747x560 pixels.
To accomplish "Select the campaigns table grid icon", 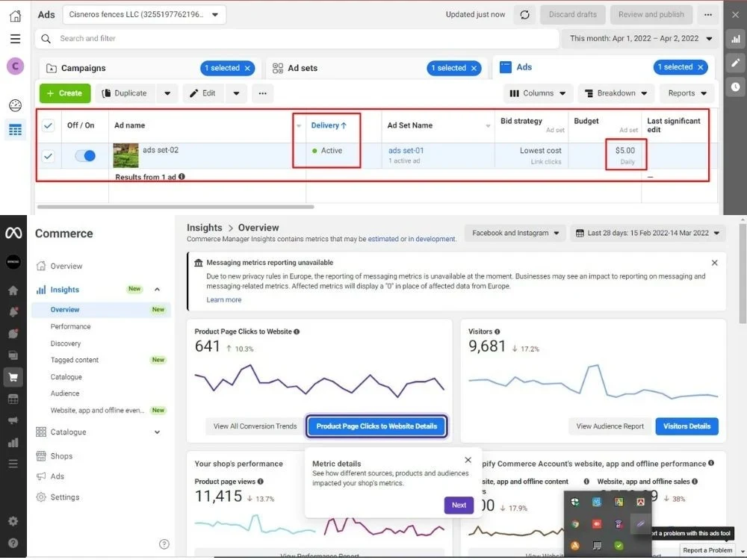I will click(x=15, y=129).
